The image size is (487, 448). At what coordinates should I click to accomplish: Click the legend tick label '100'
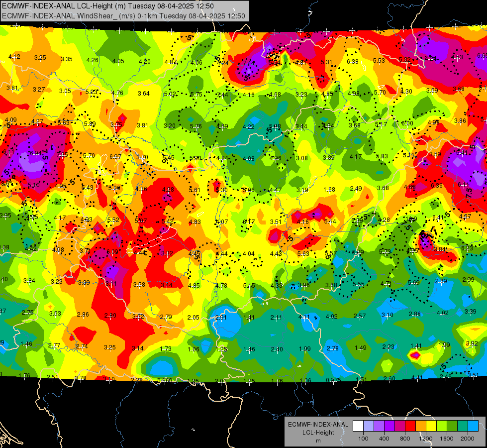point(363,439)
